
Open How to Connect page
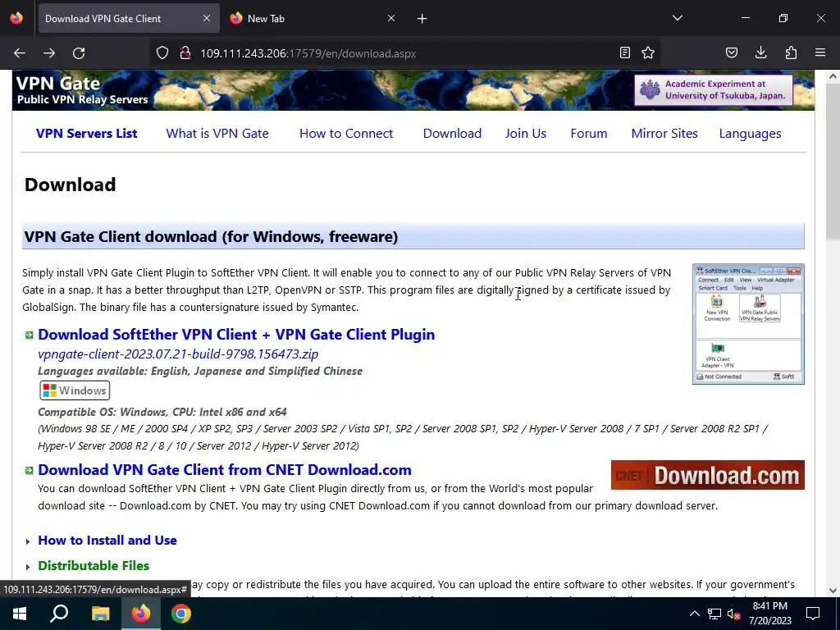click(x=346, y=134)
